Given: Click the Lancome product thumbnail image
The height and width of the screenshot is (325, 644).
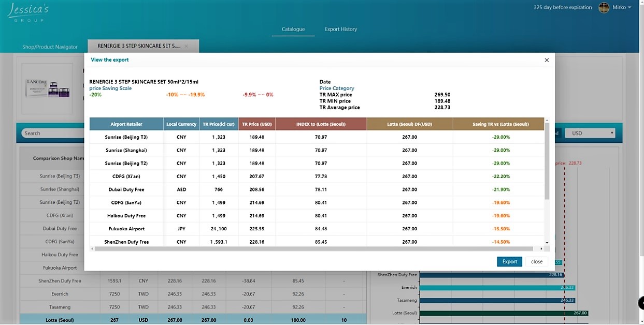Looking at the screenshot, I should [x=47, y=87].
